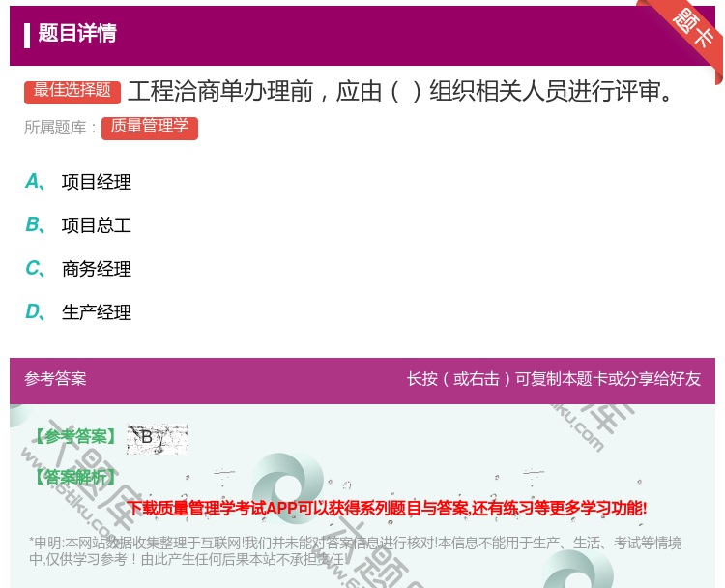Select the 最佳选择题 question type tag
The width and height of the screenshot is (725, 588).
(x=72, y=91)
